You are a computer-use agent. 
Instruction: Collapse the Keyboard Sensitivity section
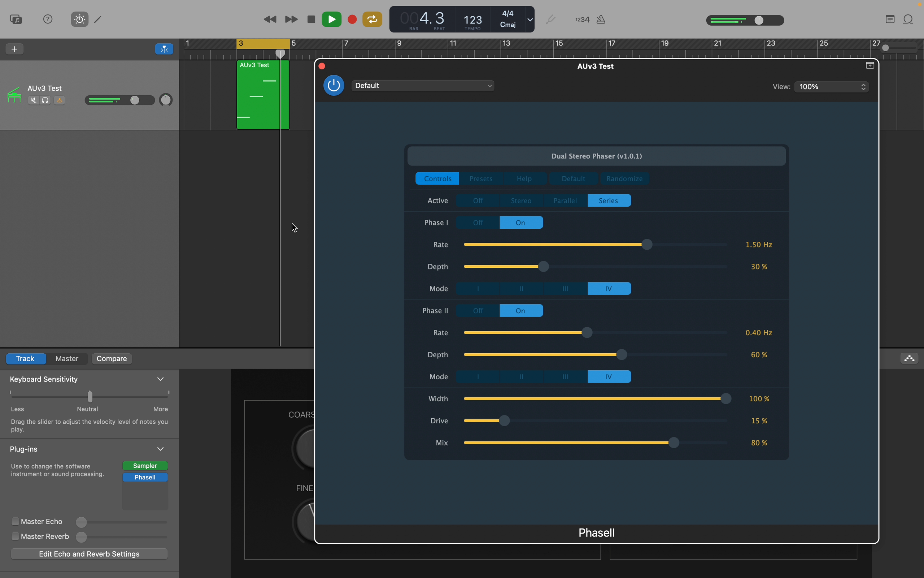coord(160,379)
